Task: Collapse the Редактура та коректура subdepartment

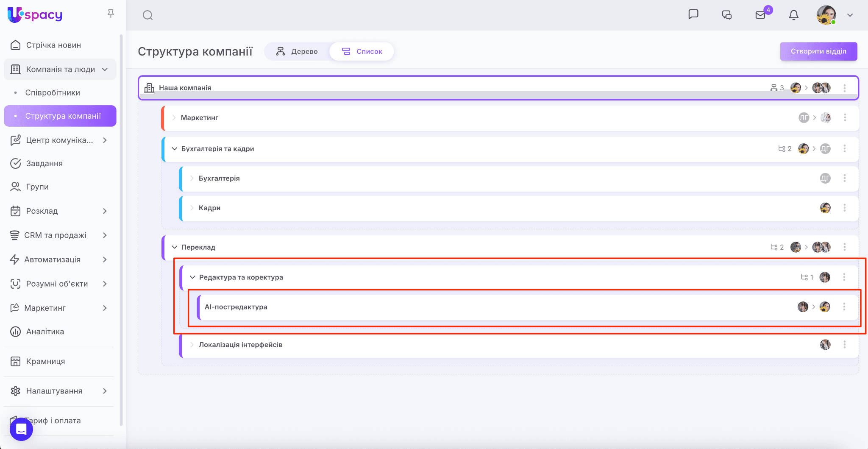Action: pos(192,277)
